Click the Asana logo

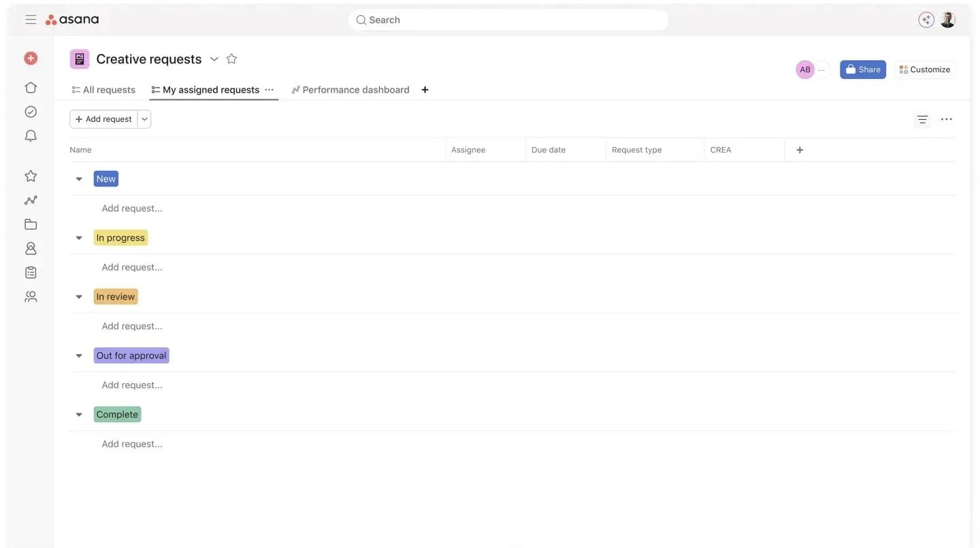tap(72, 19)
